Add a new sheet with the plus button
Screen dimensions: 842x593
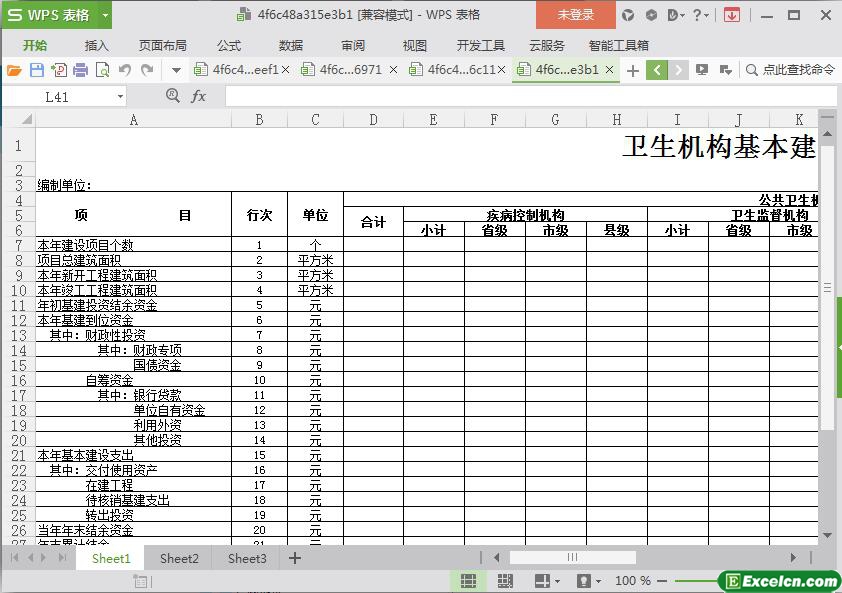coord(295,558)
